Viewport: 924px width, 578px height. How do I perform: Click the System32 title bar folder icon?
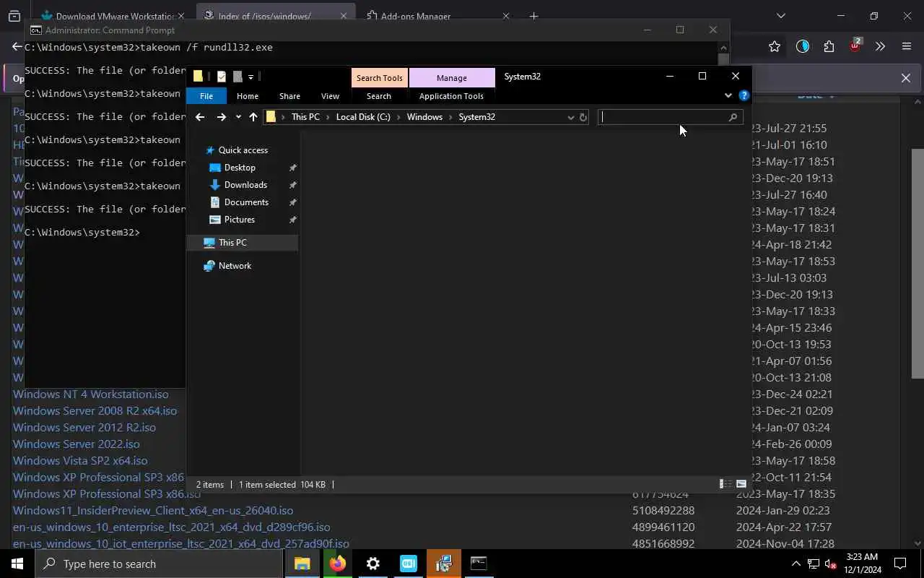(x=198, y=77)
